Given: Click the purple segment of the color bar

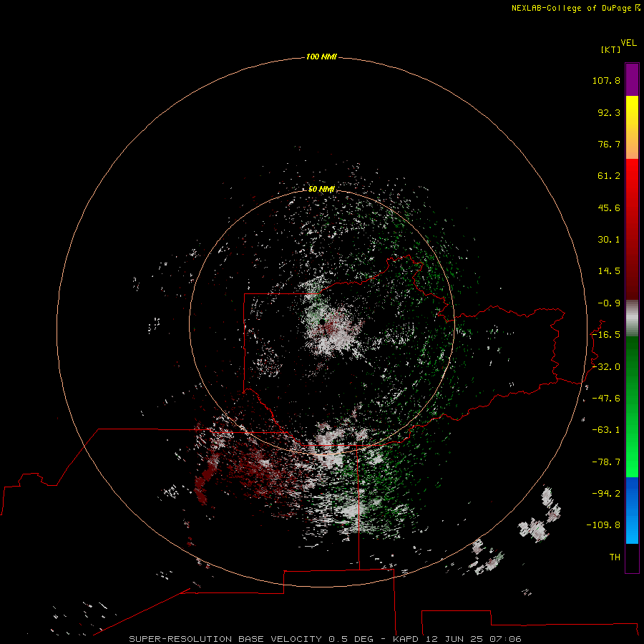Looking at the screenshot, I should click(632, 79).
